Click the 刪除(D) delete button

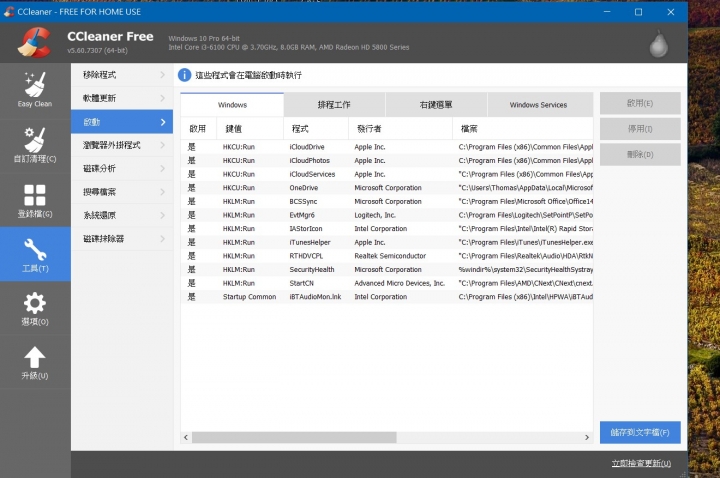coord(640,155)
